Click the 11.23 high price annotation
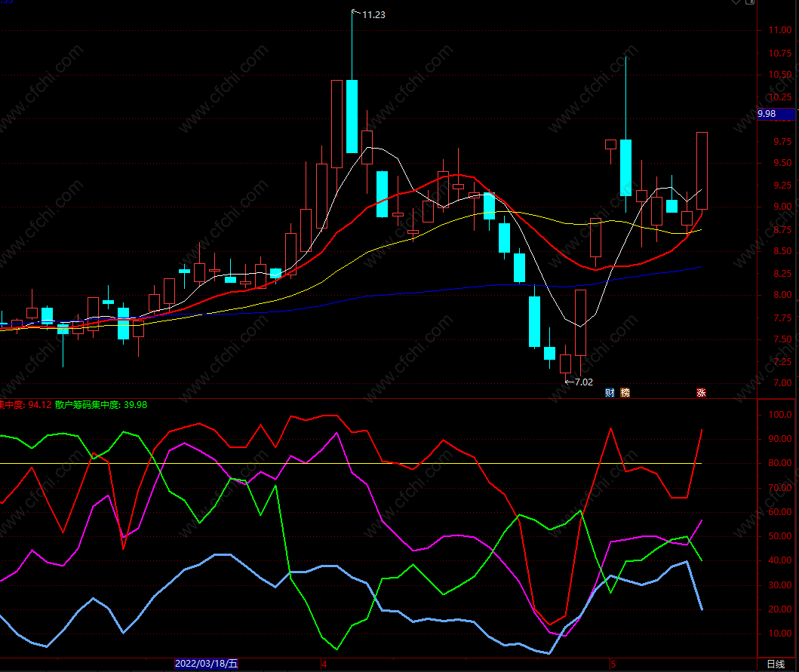This screenshot has height=672, width=799. pos(373,15)
